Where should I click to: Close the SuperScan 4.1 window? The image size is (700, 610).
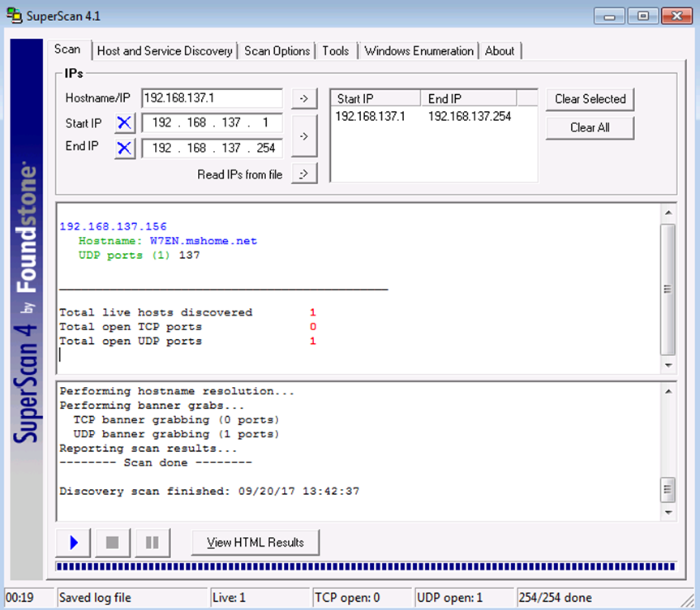[676, 16]
